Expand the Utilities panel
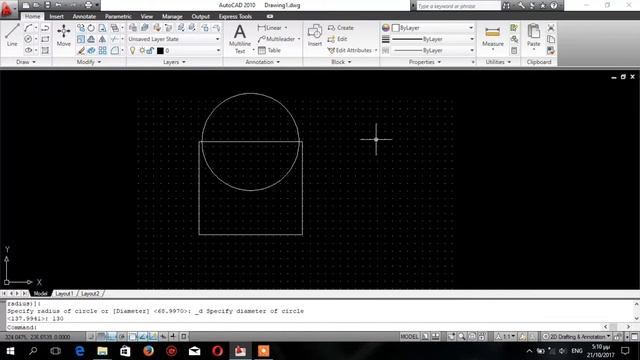 pyautogui.click(x=498, y=62)
